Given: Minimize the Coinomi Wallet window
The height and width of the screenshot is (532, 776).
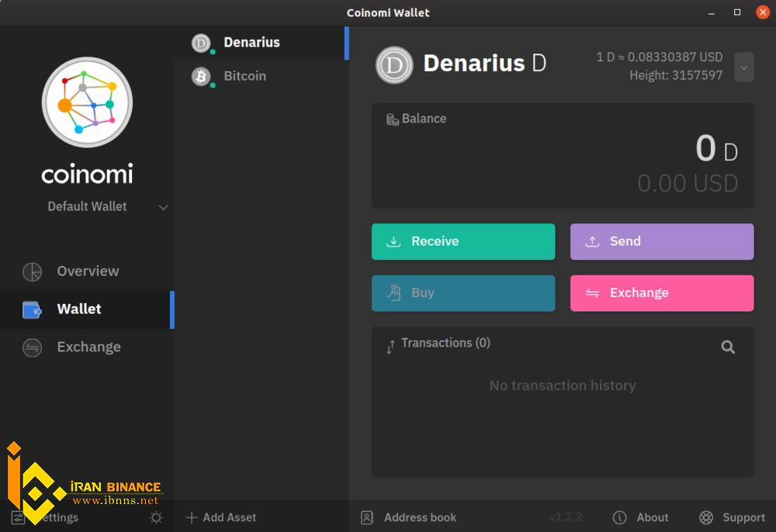Looking at the screenshot, I should pyautogui.click(x=711, y=13).
